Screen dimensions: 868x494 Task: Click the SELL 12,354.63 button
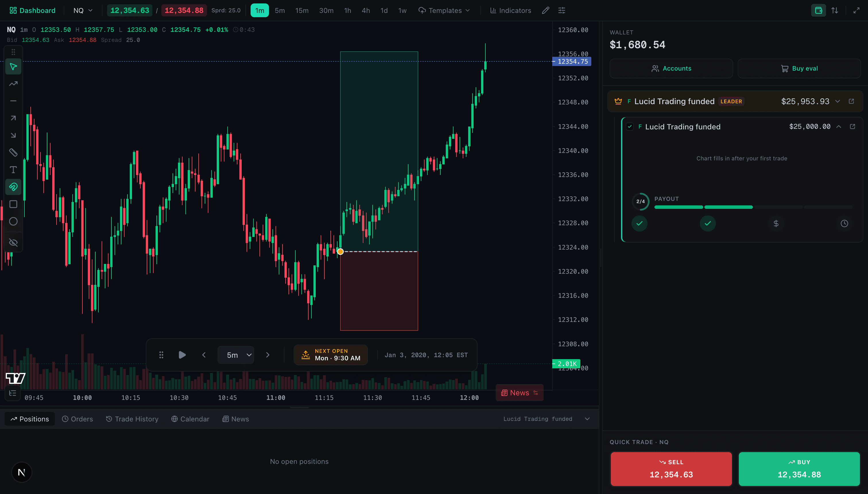(x=671, y=469)
